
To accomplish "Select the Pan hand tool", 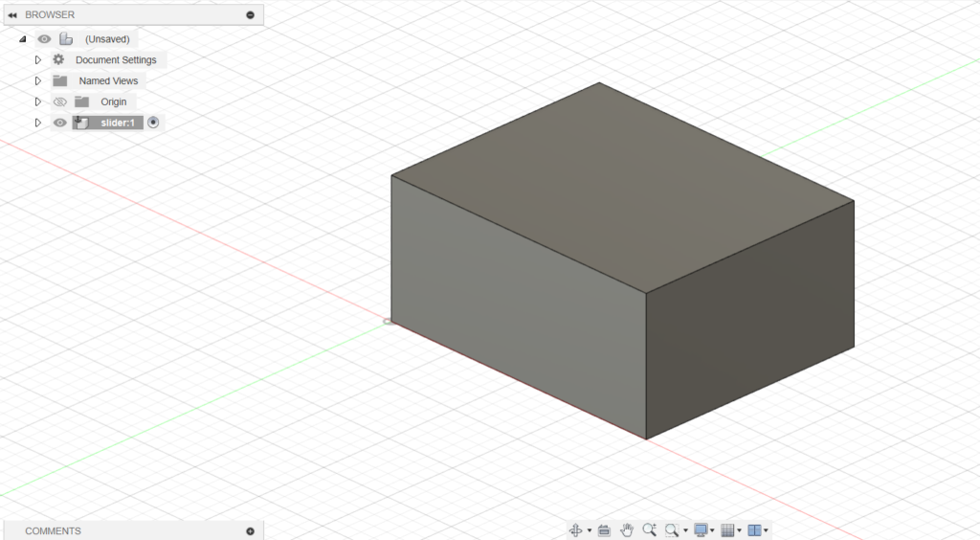I will [627, 530].
